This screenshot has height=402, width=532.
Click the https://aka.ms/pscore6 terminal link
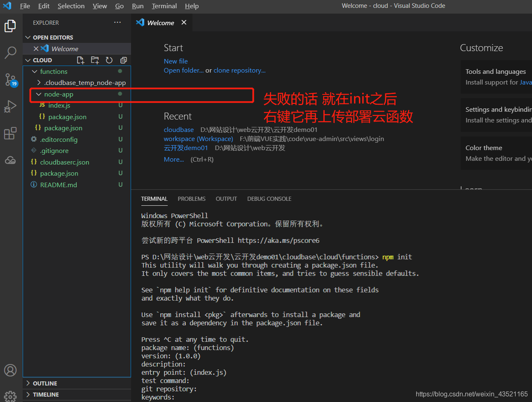[x=279, y=240]
